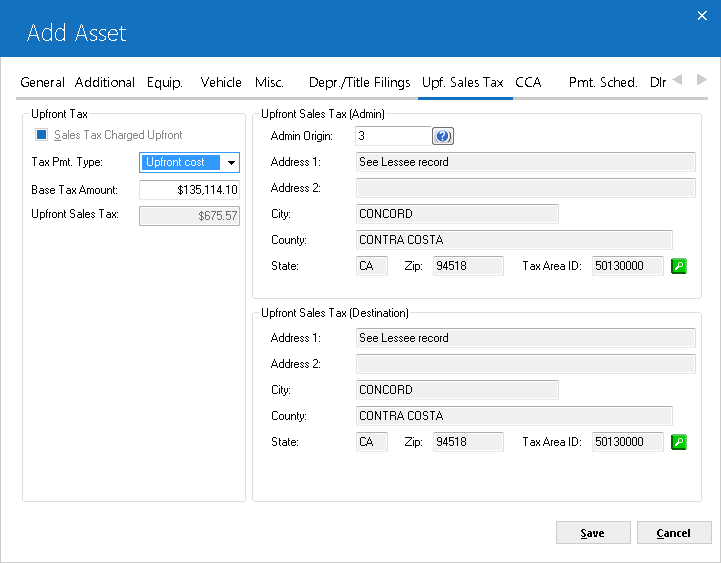Screen dimensions: 721x563
Task: Click the Tax Pmt. Type label
Action: coord(67,162)
